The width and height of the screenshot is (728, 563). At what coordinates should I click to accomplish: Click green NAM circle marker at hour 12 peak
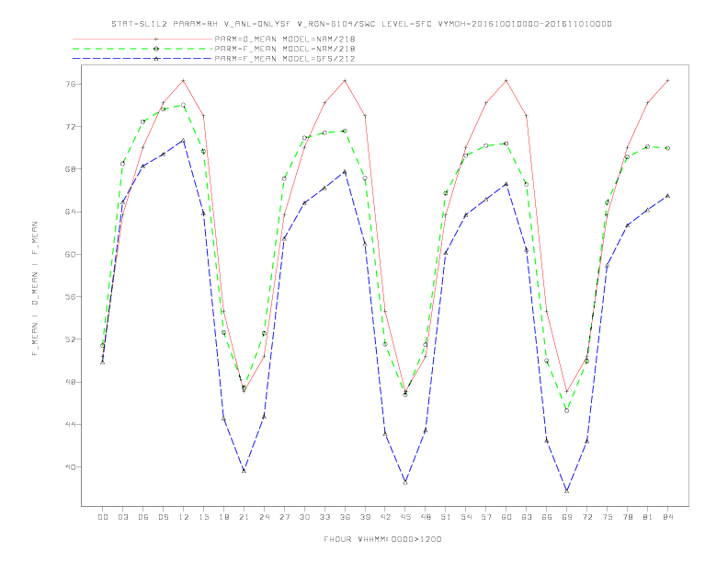pos(184,105)
